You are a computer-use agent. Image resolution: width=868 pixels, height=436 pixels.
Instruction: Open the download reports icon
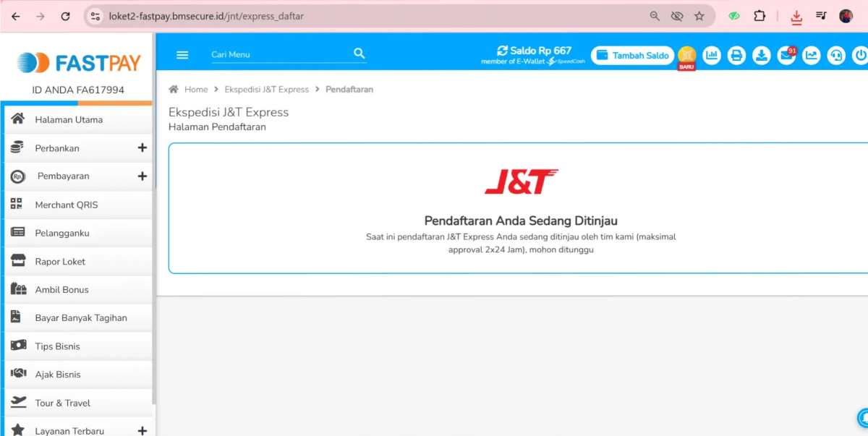coord(761,55)
